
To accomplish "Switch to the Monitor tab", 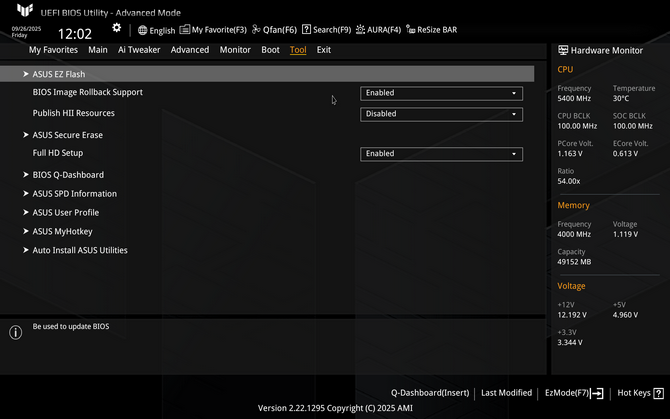I will tap(235, 50).
